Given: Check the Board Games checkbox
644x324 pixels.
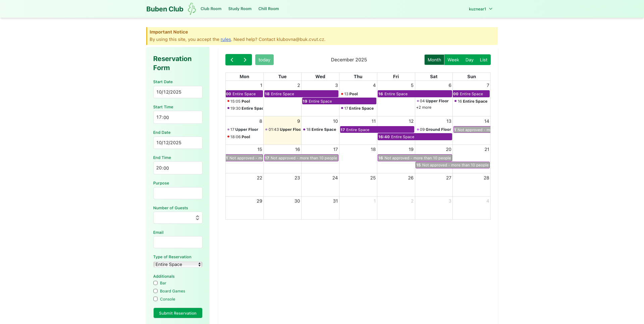Looking at the screenshot, I should point(155,291).
